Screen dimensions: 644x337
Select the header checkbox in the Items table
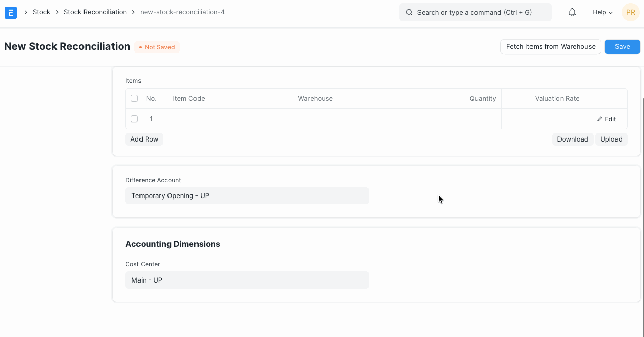tap(134, 98)
